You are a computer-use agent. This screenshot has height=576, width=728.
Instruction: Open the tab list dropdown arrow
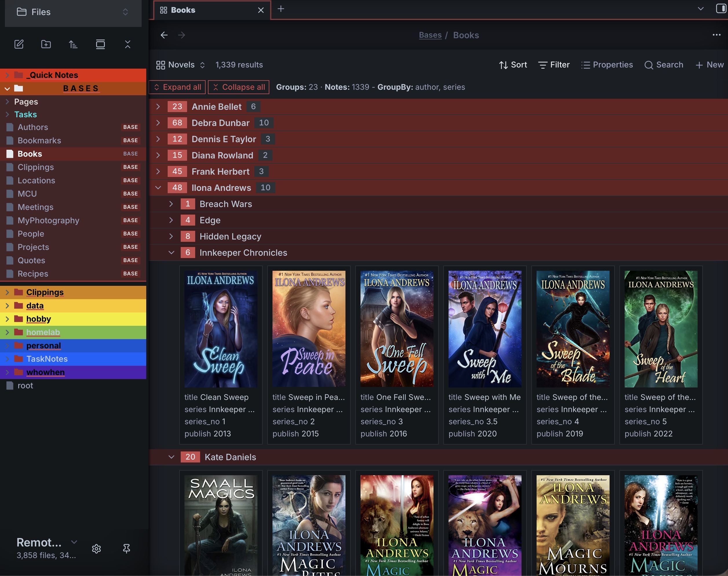(701, 9)
